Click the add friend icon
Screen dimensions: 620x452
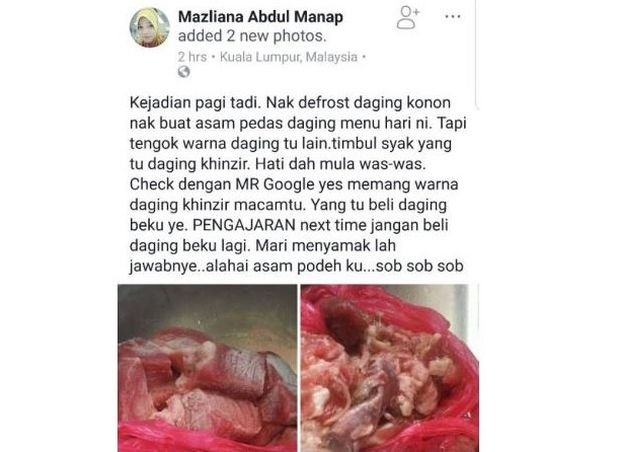pyautogui.click(x=408, y=17)
